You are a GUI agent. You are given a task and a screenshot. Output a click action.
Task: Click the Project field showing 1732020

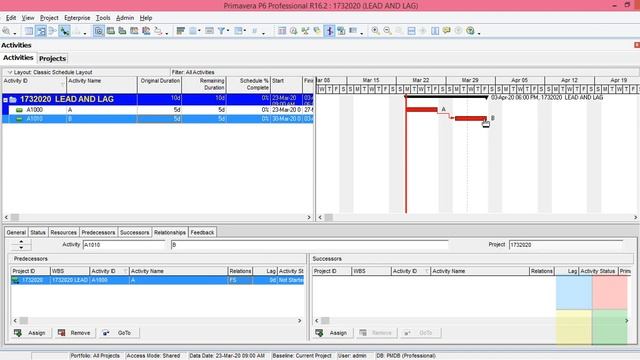point(567,245)
